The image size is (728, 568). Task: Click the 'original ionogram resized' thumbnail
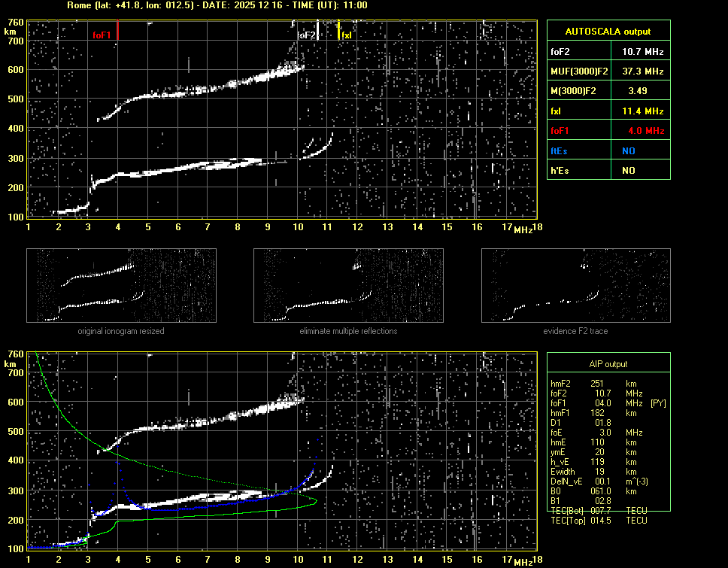click(121, 285)
